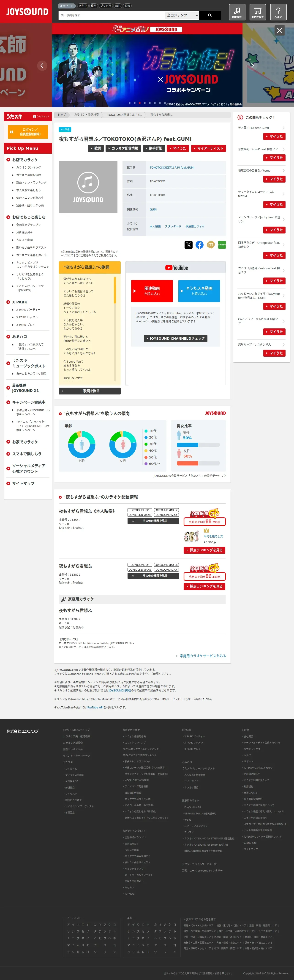Open the トップ breadcrumb link

point(62,114)
